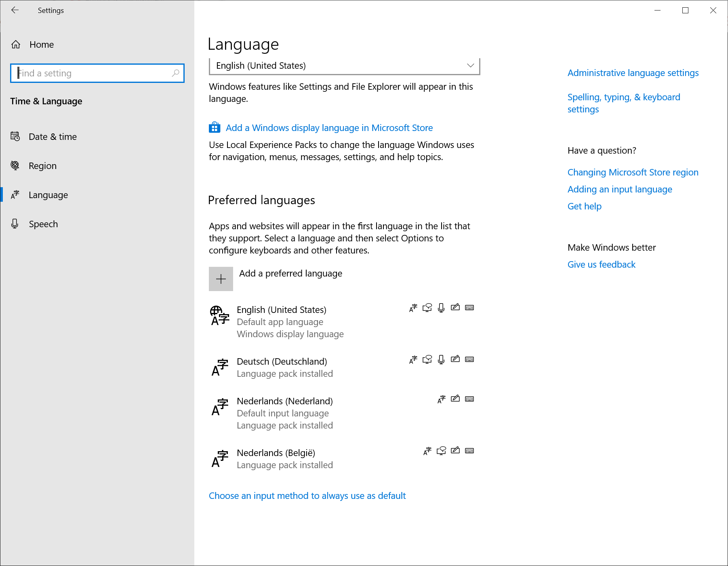
Task: Select Language in the sidebar
Action: coord(97,195)
